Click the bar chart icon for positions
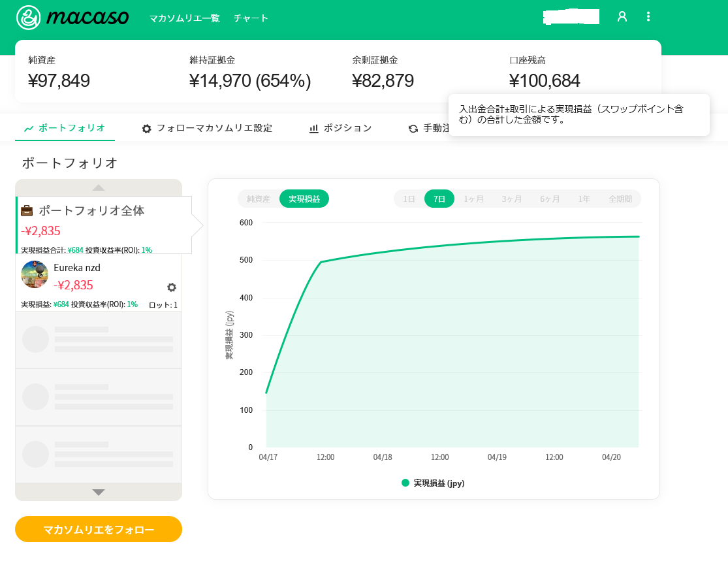This screenshot has width=728, height=567. click(314, 129)
